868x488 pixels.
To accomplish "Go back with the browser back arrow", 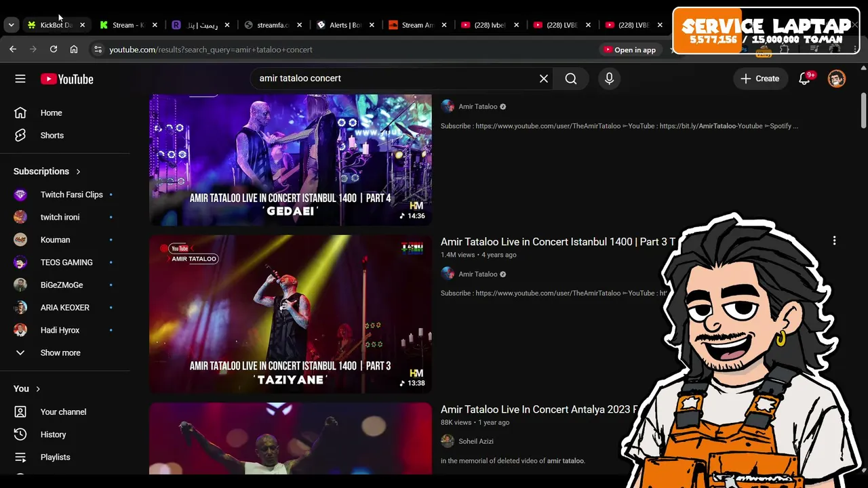I will coord(13,49).
